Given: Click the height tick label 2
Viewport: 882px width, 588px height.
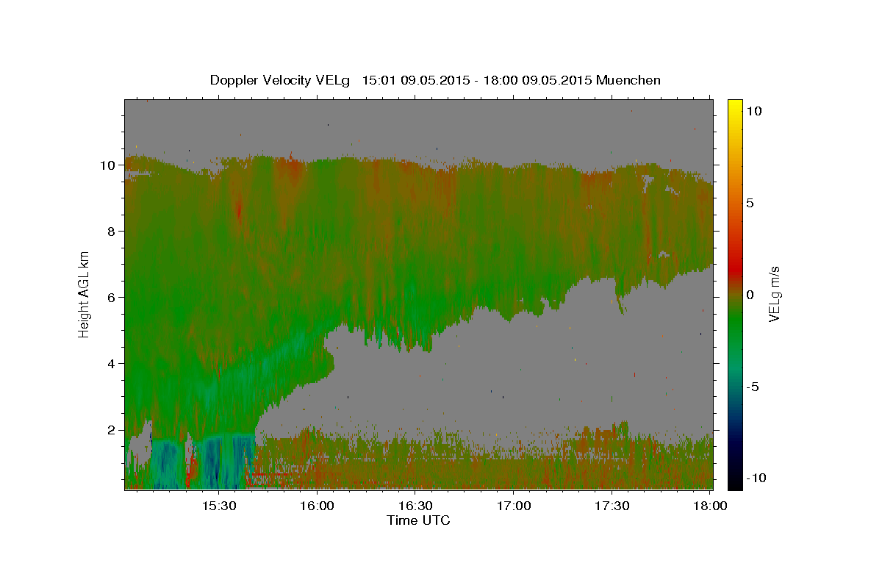Looking at the screenshot, I should [112, 429].
